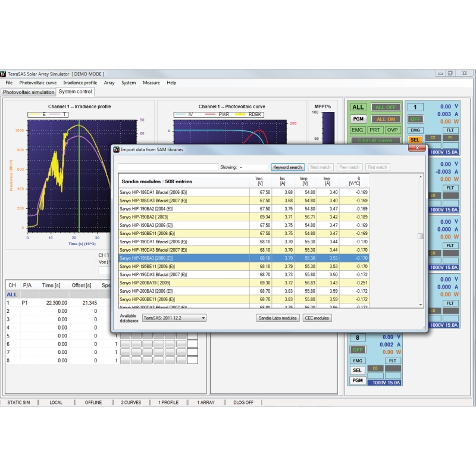Click the PRT button

(375, 130)
